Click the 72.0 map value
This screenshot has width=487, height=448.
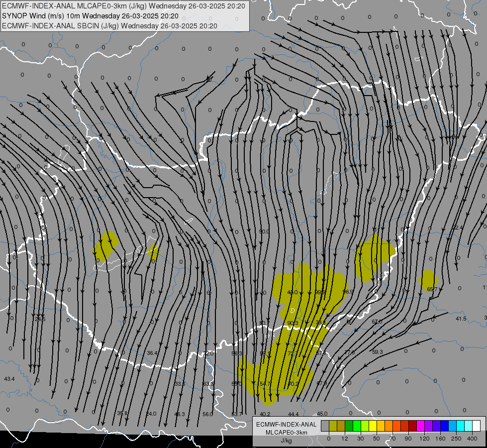coord(208,353)
